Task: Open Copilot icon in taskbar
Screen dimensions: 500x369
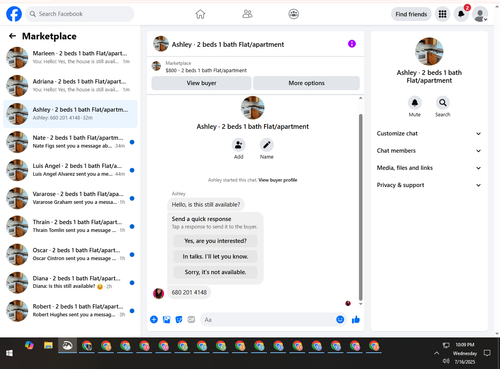Action: (x=29, y=346)
